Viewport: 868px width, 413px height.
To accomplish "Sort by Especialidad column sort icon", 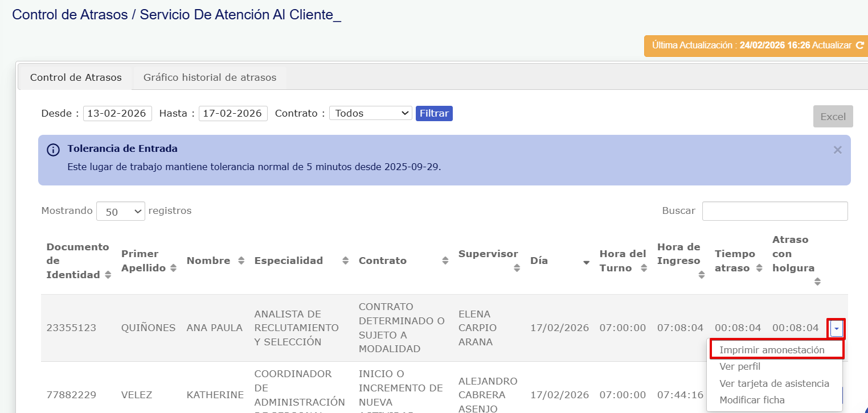I will (345, 261).
